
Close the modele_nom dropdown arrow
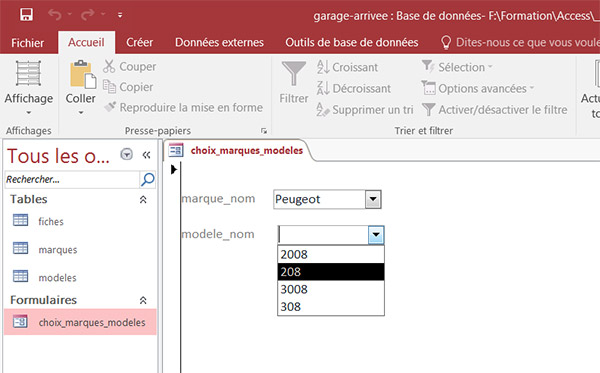376,235
